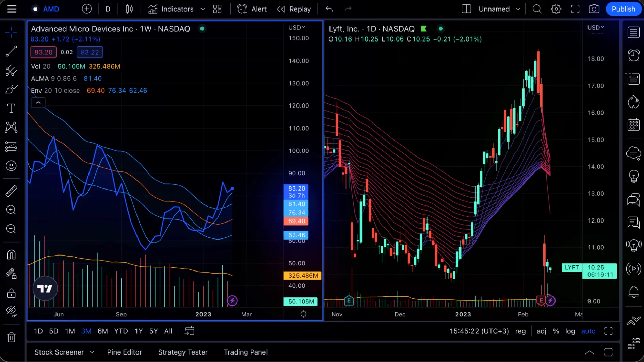Toggle log scale
The height and width of the screenshot is (362, 644).
[x=570, y=331]
